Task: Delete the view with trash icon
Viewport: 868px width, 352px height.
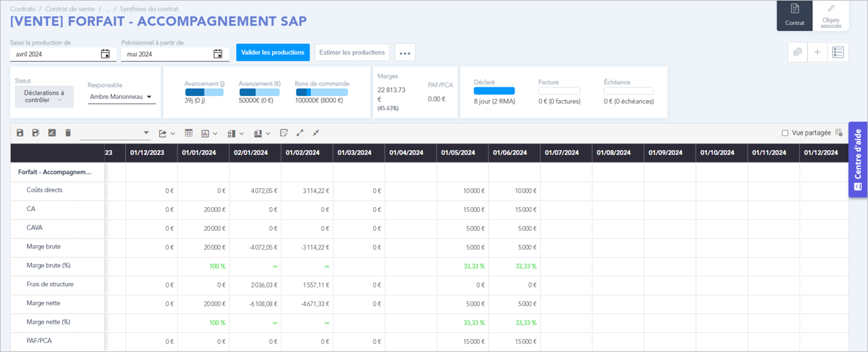Action: coord(68,133)
